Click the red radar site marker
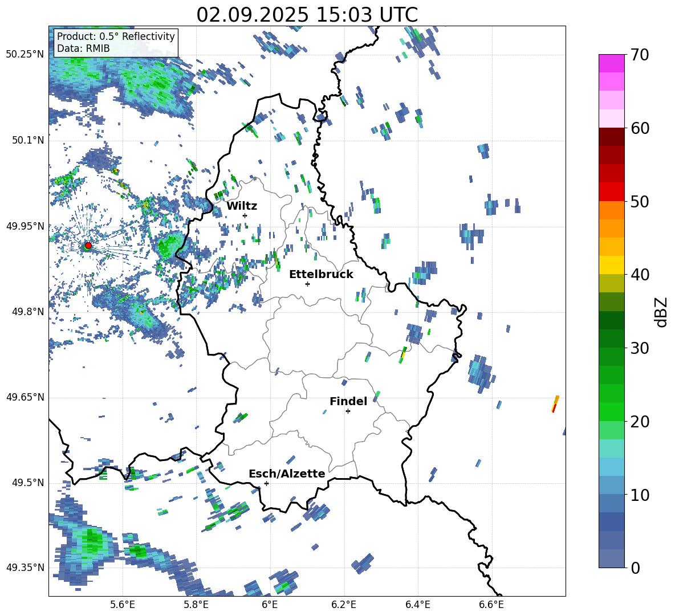 pos(88,245)
